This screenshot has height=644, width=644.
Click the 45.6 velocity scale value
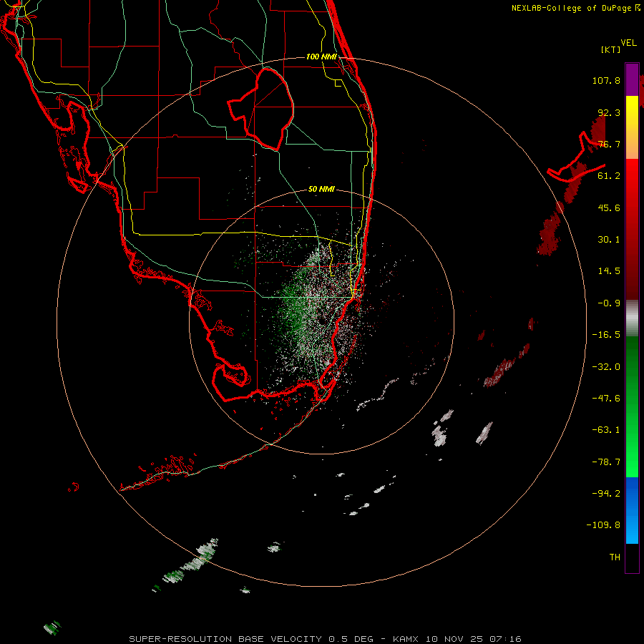(x=609, y=208)
